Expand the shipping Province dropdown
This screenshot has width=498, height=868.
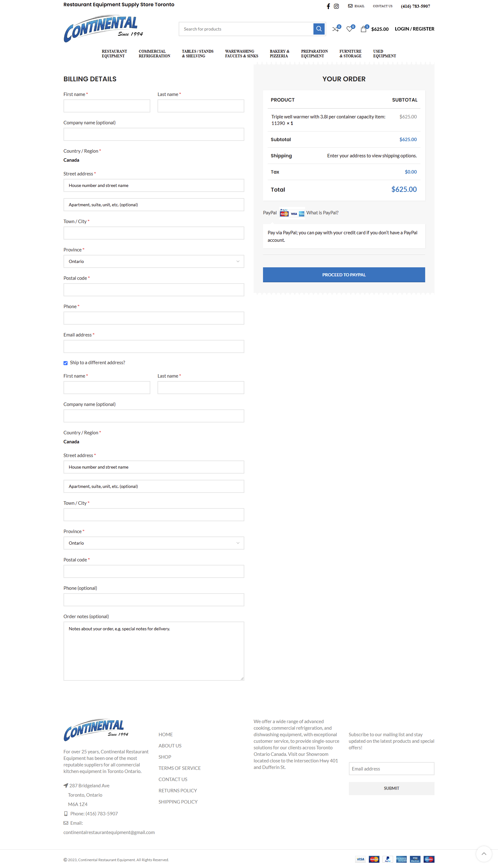coord(153,543)
